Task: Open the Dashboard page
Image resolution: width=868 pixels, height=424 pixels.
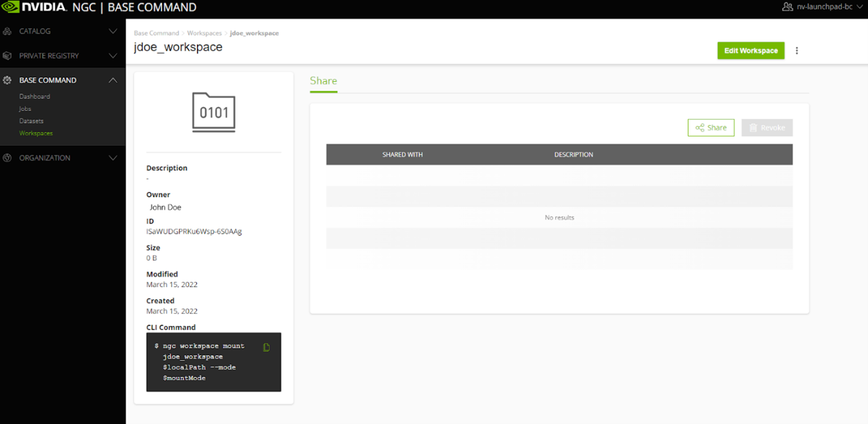Action: coord(35,96)
